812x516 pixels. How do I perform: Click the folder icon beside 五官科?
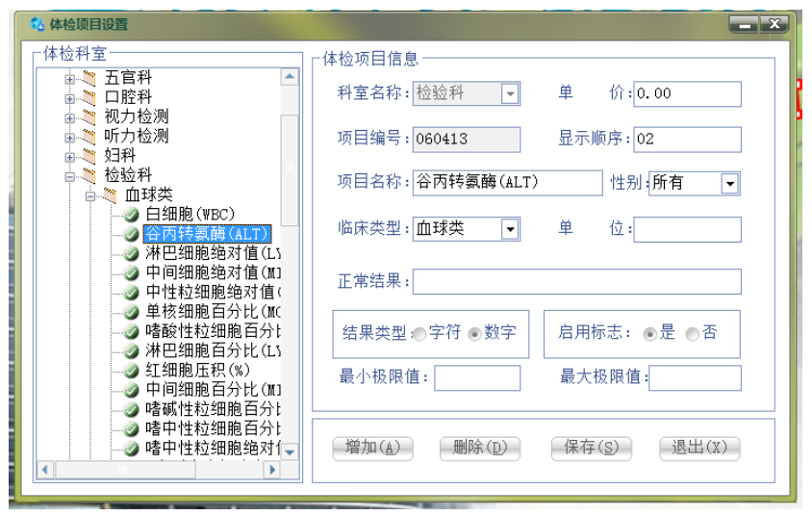pyautogui.click(x=89, y=78)
